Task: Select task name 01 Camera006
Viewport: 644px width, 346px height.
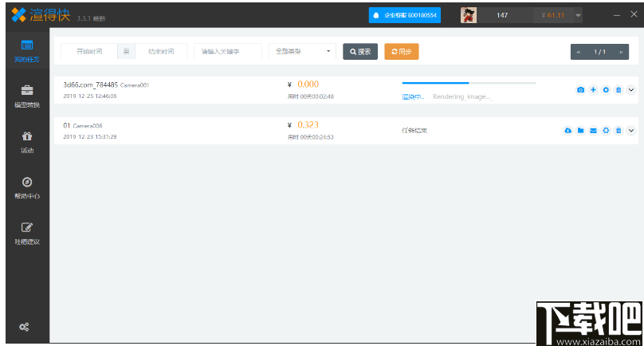Action: [83, 126]
